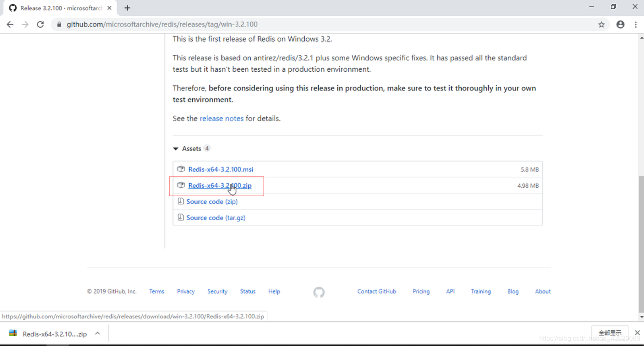The width and height of the screenshot is (644, 346).
Task: Click the file icon beside Source code (zip)
Action: (181, 201)
